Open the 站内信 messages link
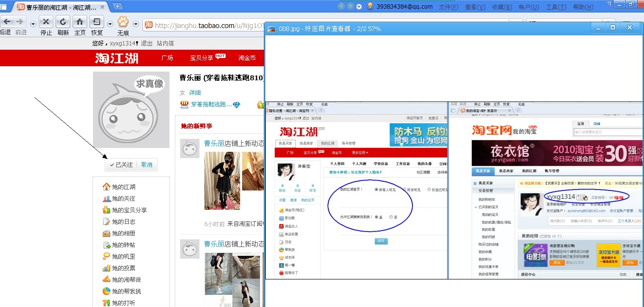 [165, 43]
